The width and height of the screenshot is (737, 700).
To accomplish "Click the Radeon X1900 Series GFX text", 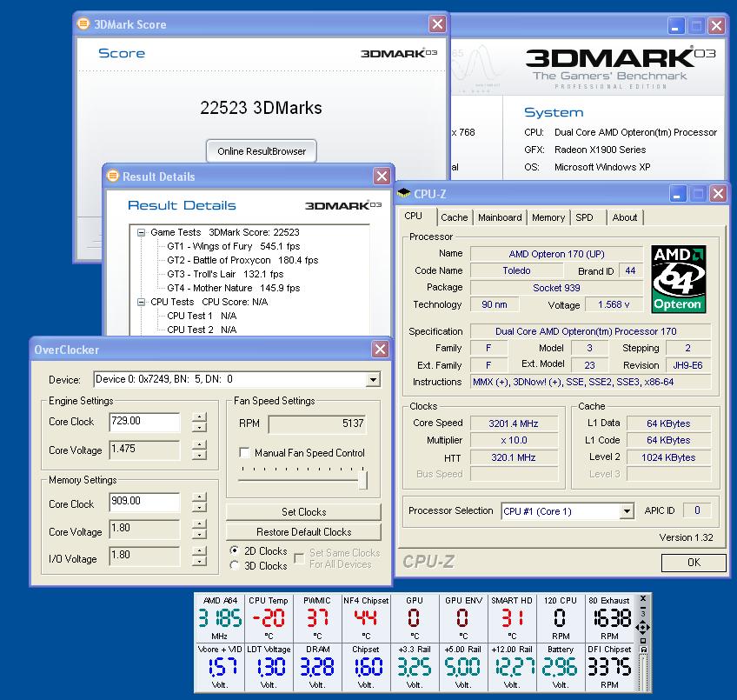I will [x=600, y=150].
